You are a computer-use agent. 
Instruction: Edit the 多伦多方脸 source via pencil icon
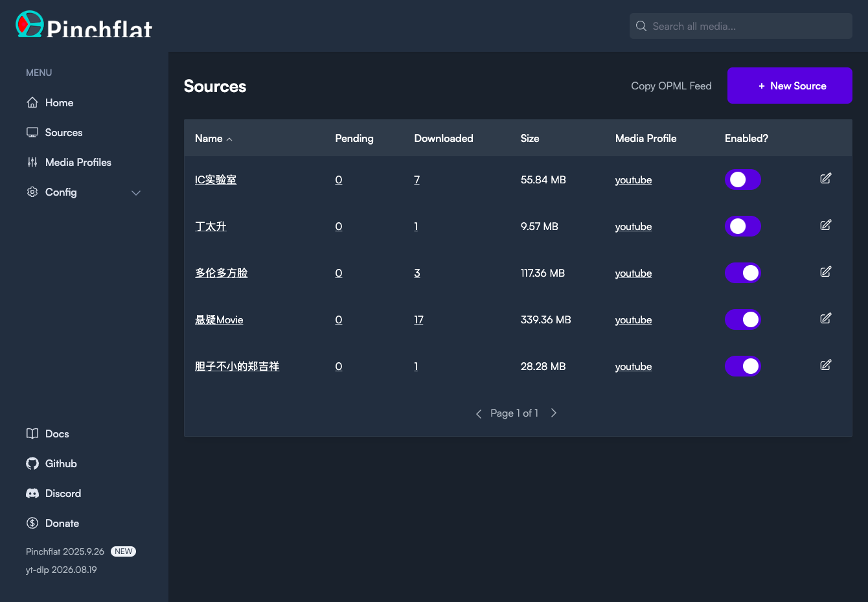tap(826, 272)
